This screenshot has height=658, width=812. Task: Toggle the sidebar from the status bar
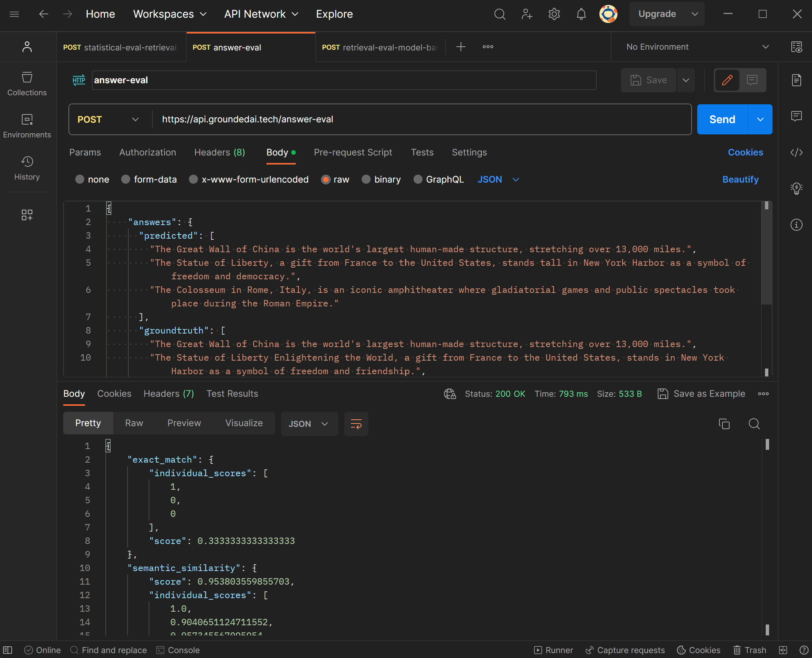(x=8, y=650)
